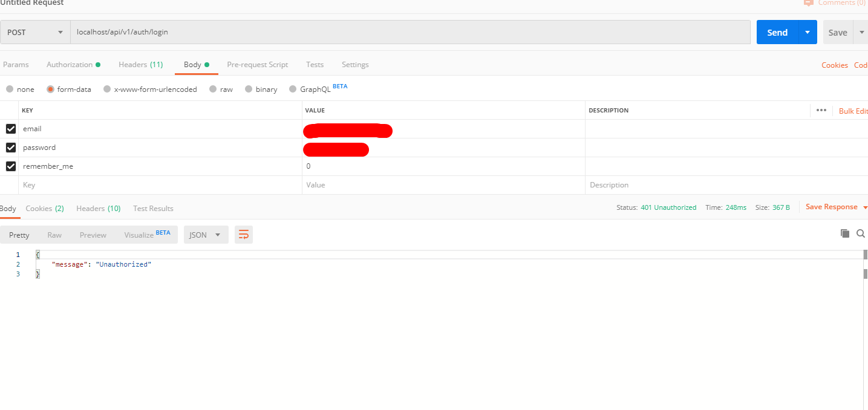The image size is (868, 410).
Task: Click the 367 B response size
Action: coord(781,207)
